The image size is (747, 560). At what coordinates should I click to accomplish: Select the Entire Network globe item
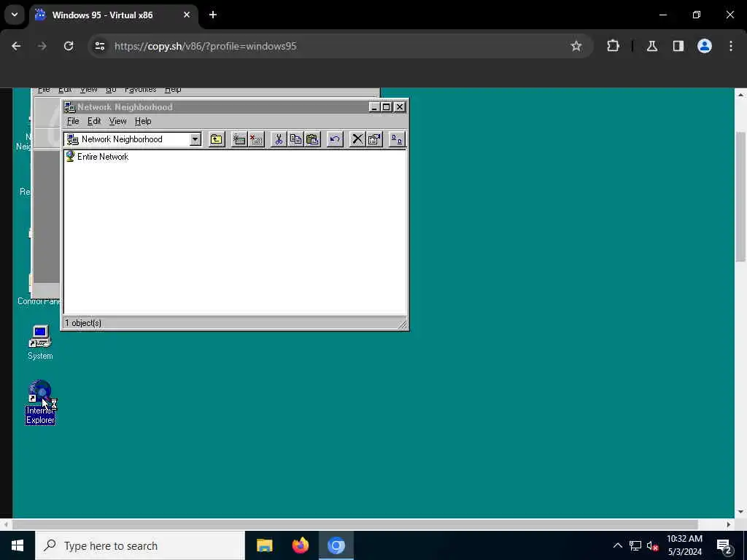point(97,157)
